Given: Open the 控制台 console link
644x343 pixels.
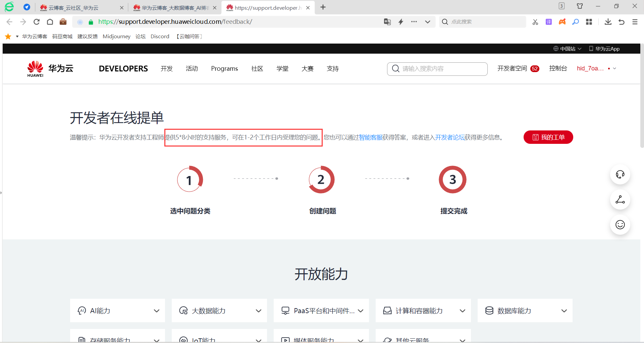Looking at the screenshot, I should click(x=558, y=68).
